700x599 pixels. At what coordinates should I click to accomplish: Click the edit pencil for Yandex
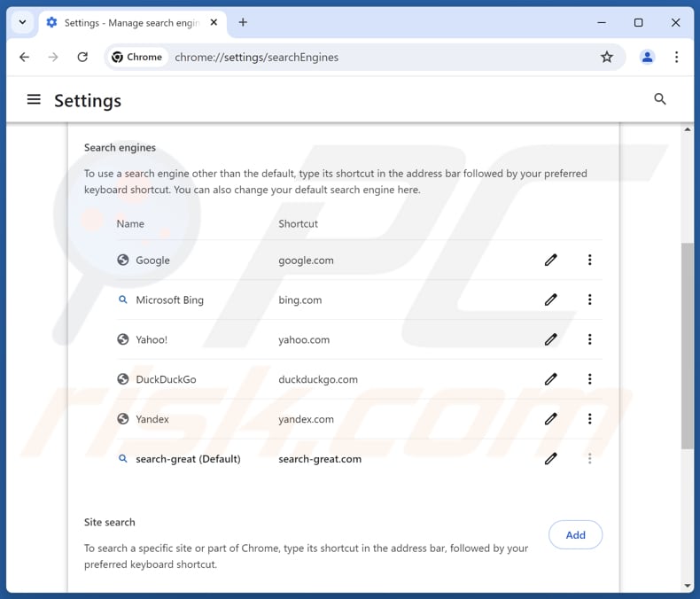550,419
